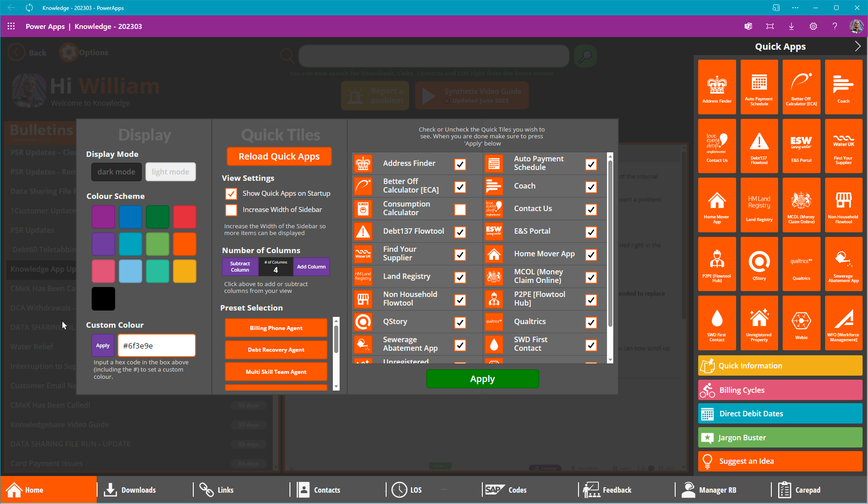Open the Debt137 Flowtool tile

tap(759, 146)
